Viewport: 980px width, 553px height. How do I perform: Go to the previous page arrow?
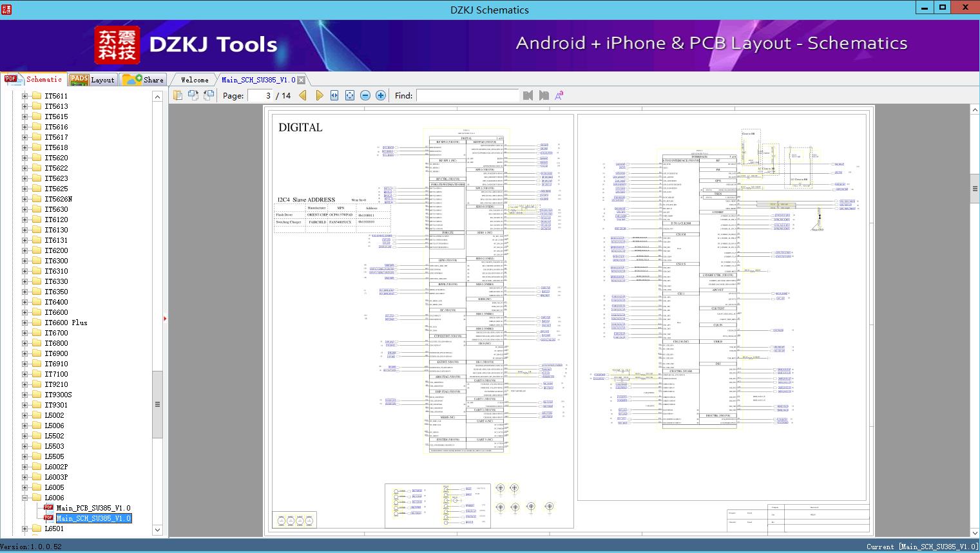[x=303, y=95]
